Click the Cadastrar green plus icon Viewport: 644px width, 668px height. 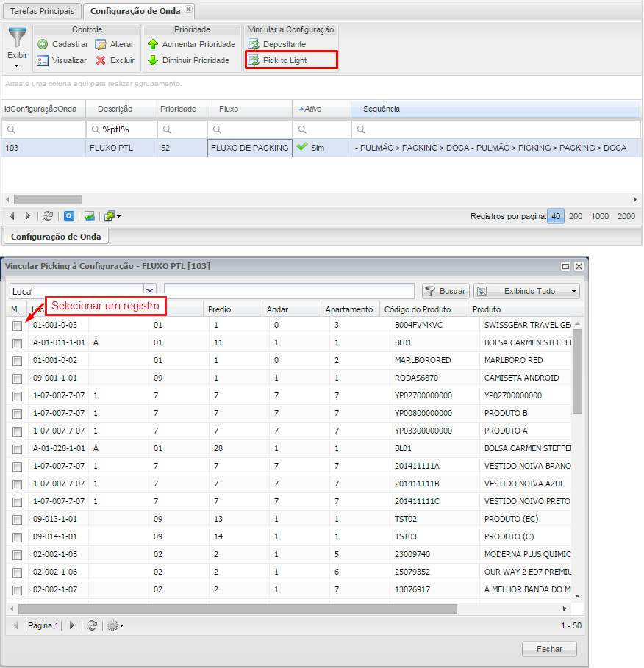click(x=43, y=45)
